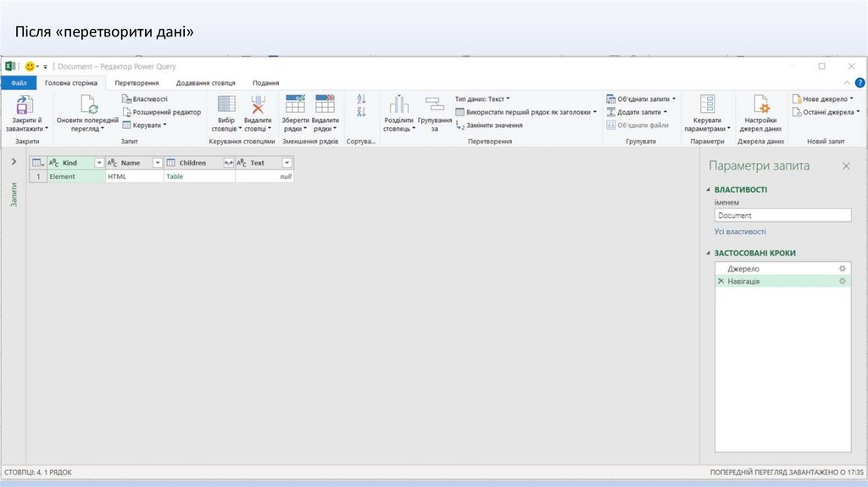Click the Групування за icon
The image size is (868, 487).
[x=435, y=104]
